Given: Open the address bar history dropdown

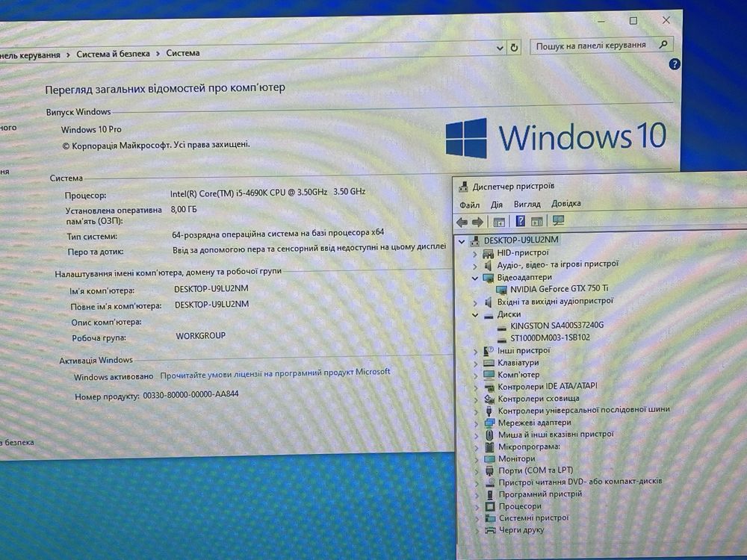Looking at the screenshot, I should point(500,48).
